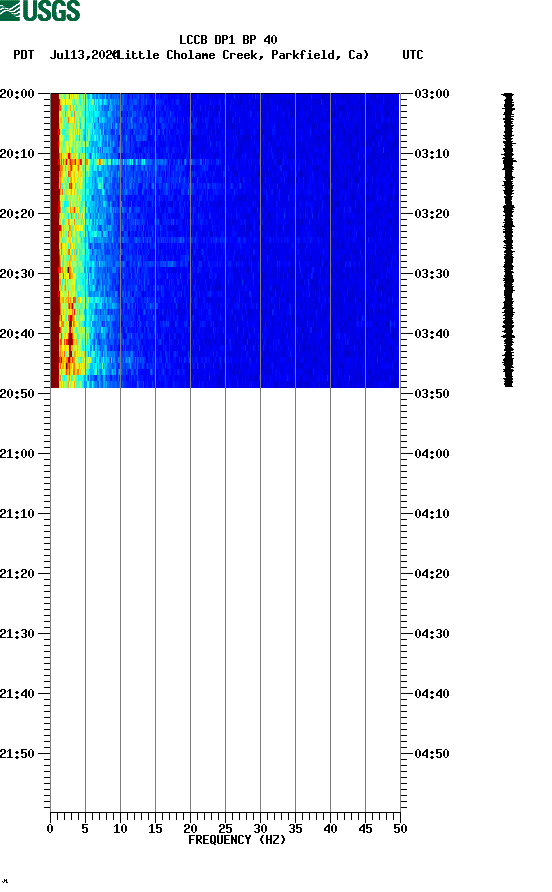Viewport: 552px width, 892px height.
Task: Click the '04:40' UTC time label
Action: 432,693
